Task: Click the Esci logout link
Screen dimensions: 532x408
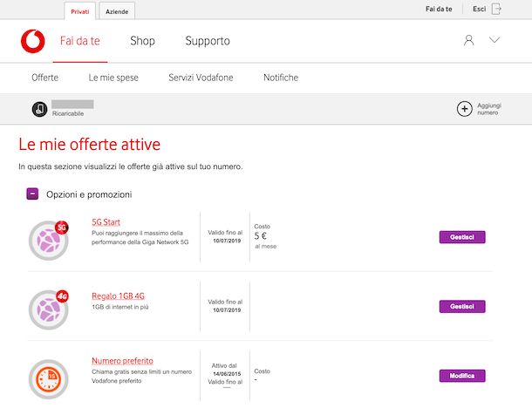Action: click(480, 10)
